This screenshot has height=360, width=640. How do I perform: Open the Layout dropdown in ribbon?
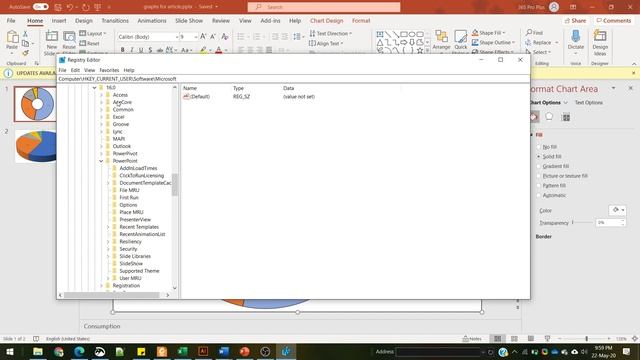click(x=93, y=33)
